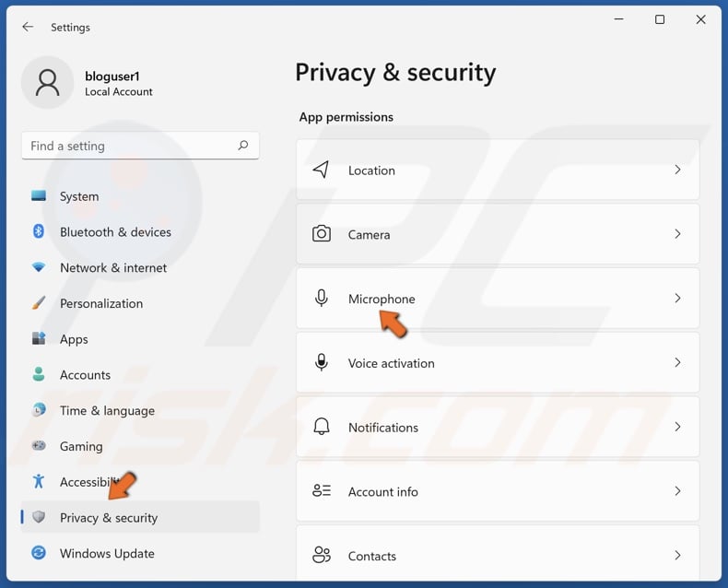Open Bluetooth & devices category
This screenshot has height=588, width=728.
(140, 231)
